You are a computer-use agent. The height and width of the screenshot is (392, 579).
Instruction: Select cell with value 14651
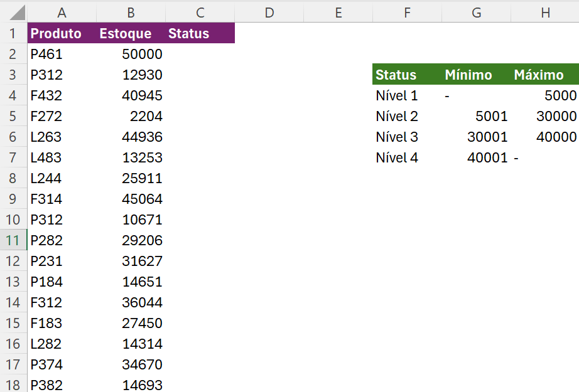click(131, 282)
